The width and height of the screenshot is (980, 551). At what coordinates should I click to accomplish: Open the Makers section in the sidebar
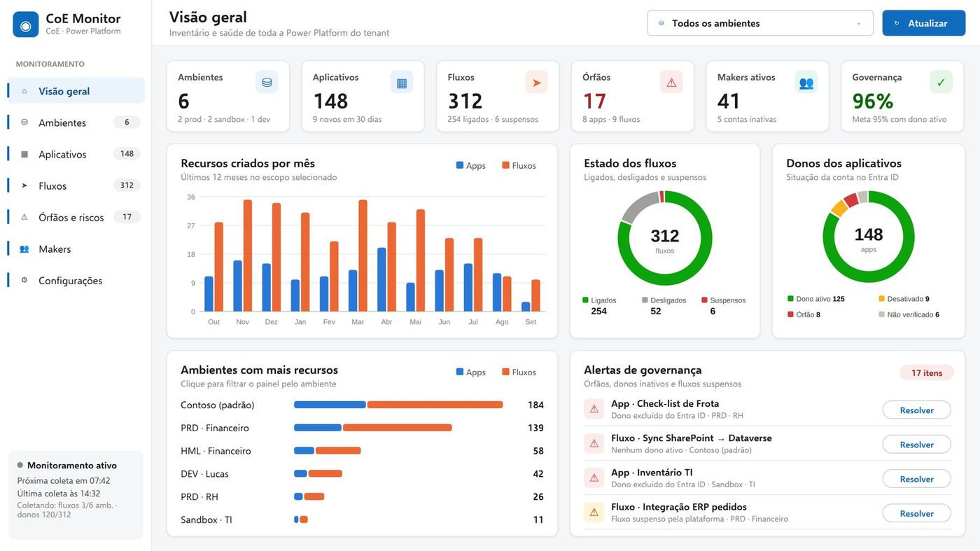pyautogui.click(x=76, y=249)
